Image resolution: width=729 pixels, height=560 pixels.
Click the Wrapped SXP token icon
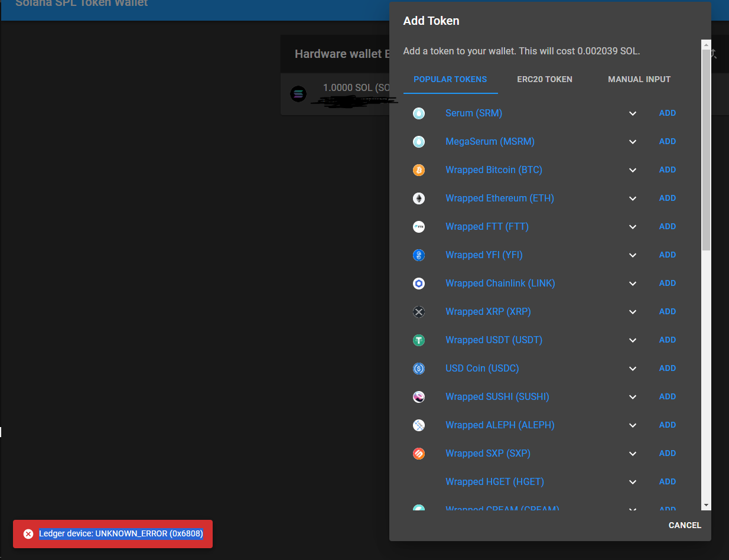pyautogui.click(x=419, y=454)
